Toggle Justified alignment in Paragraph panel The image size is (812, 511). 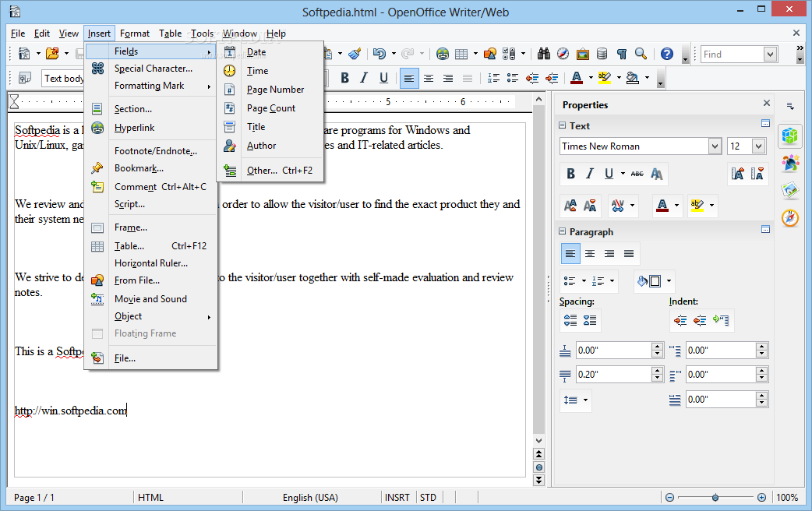coord(629,254)
